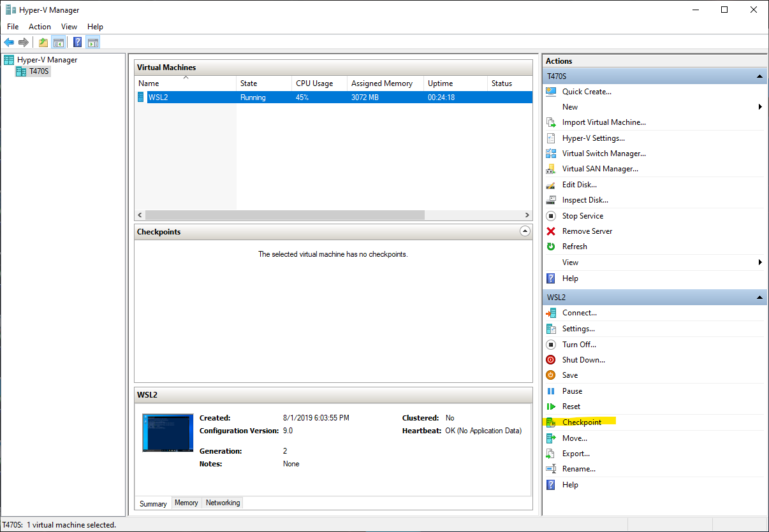Switch to the Memory tab
The width and height of the screenshot is (769, 532).
[186, 503]
